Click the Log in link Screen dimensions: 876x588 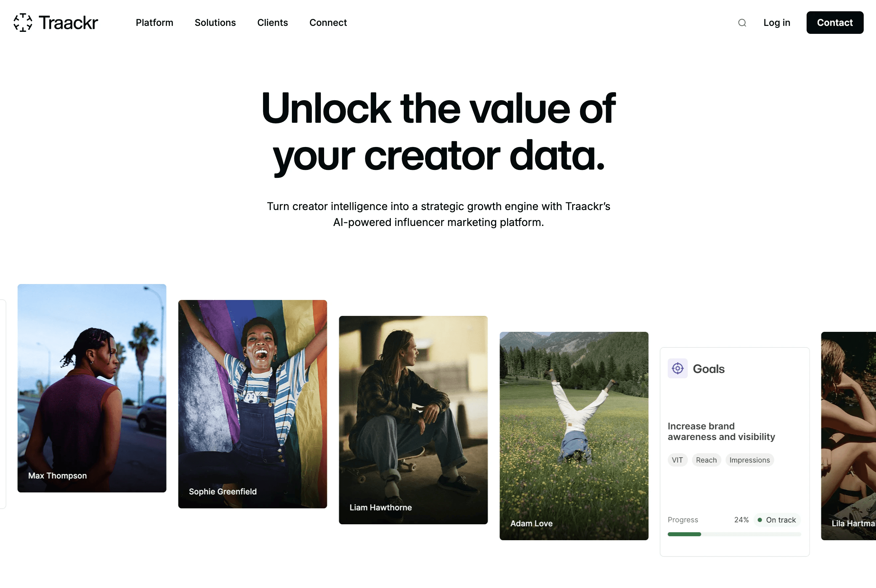point(777,23)
